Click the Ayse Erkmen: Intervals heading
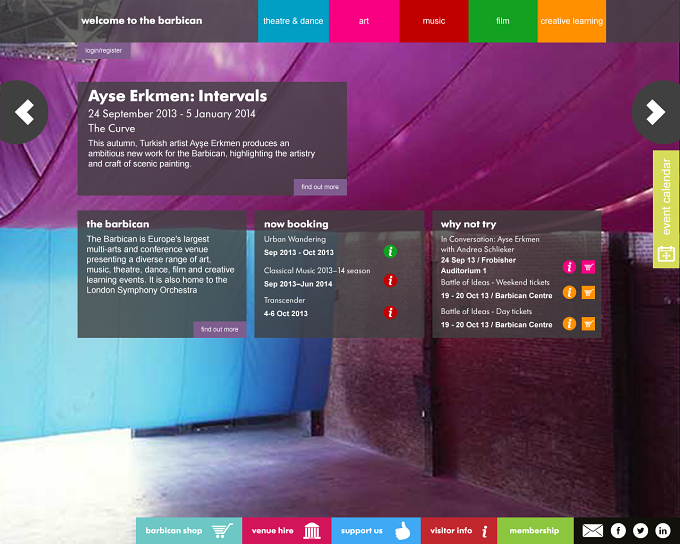680x544 pixels. (x=177, y=95)
